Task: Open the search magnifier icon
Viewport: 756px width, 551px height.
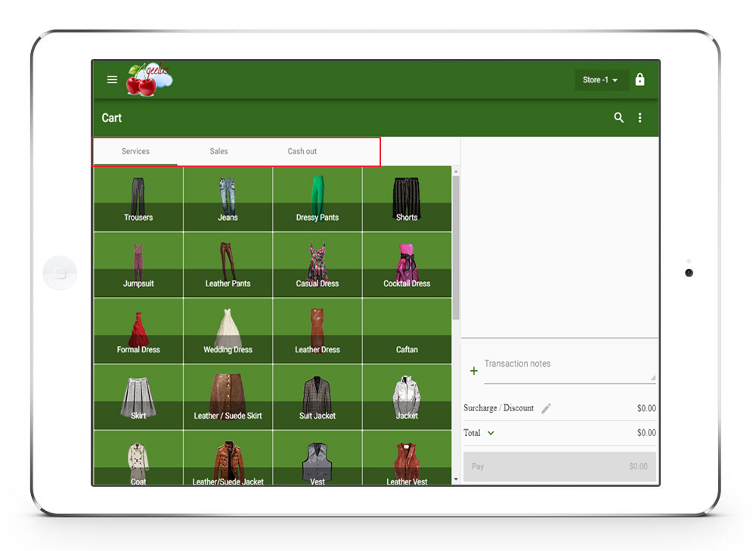Action: pos(618,117)
